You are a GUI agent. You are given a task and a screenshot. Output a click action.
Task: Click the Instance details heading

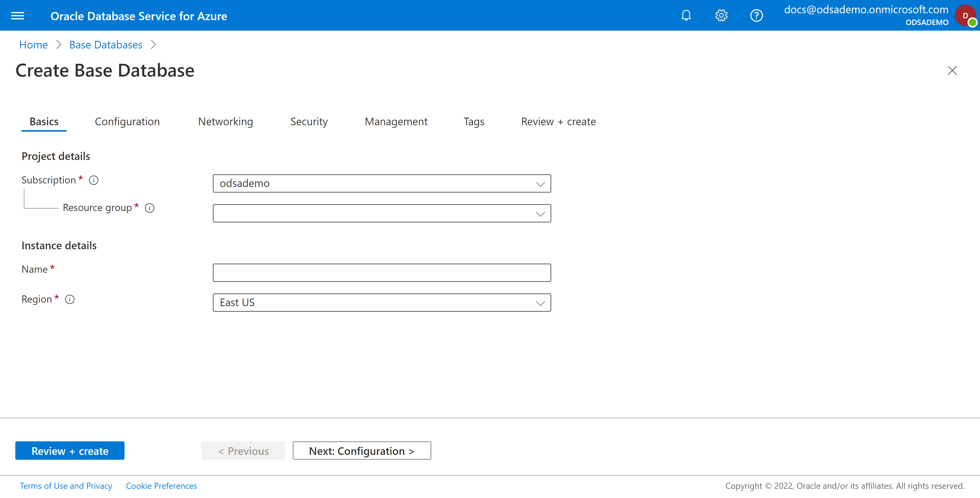point(59,246)
